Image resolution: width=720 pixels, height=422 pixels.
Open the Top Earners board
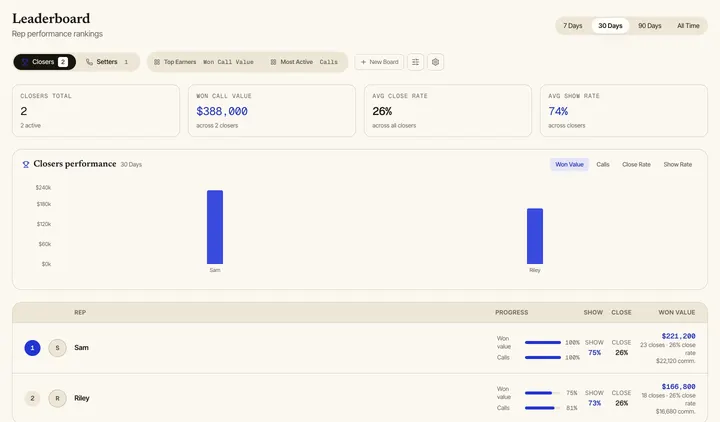(203, 62)
